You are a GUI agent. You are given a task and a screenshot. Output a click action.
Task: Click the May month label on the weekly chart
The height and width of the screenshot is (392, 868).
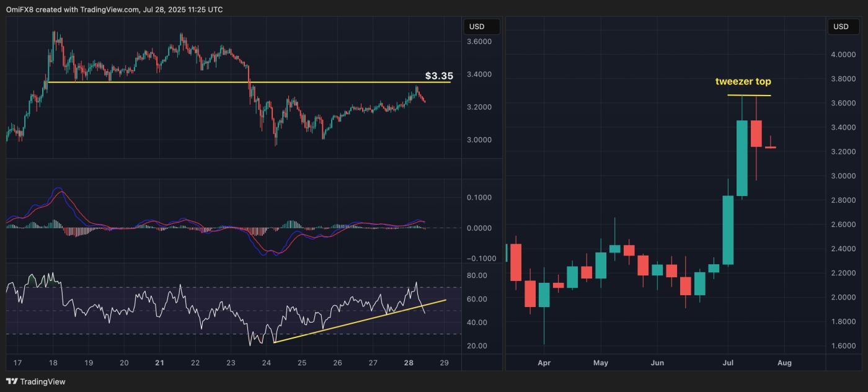pyautogui.click(x=601, y=362)
